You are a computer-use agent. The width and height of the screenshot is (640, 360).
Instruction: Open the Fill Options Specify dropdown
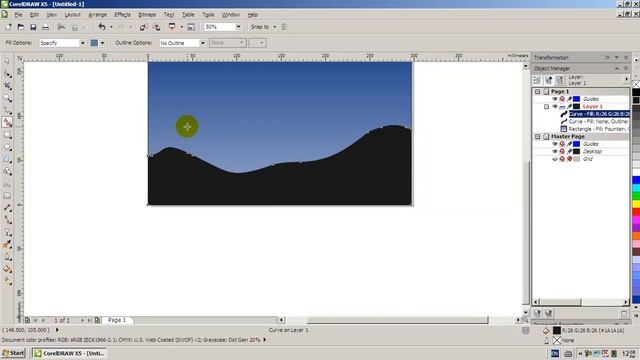(82, 43)
